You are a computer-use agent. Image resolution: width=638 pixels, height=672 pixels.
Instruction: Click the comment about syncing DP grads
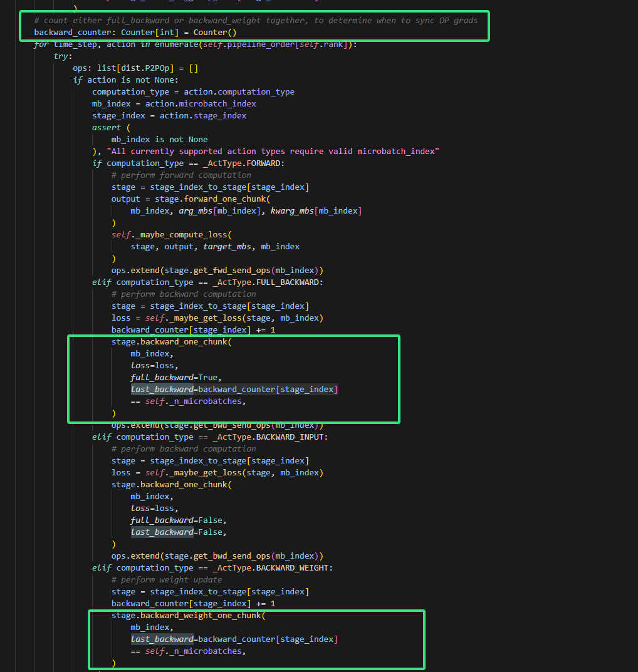tap(256, 21)
